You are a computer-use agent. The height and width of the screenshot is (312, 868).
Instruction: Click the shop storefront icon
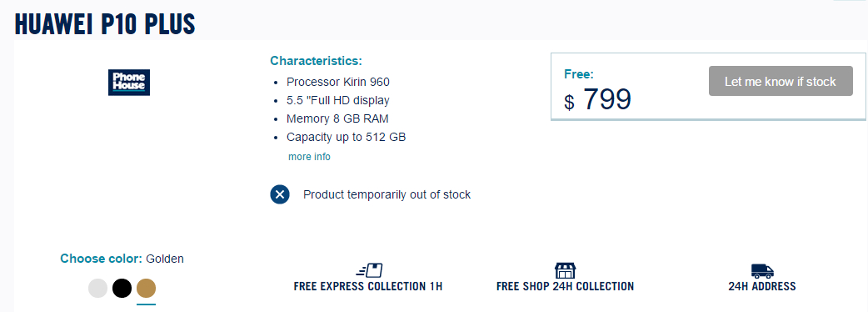pyautogui.click(x=565, y=270)
